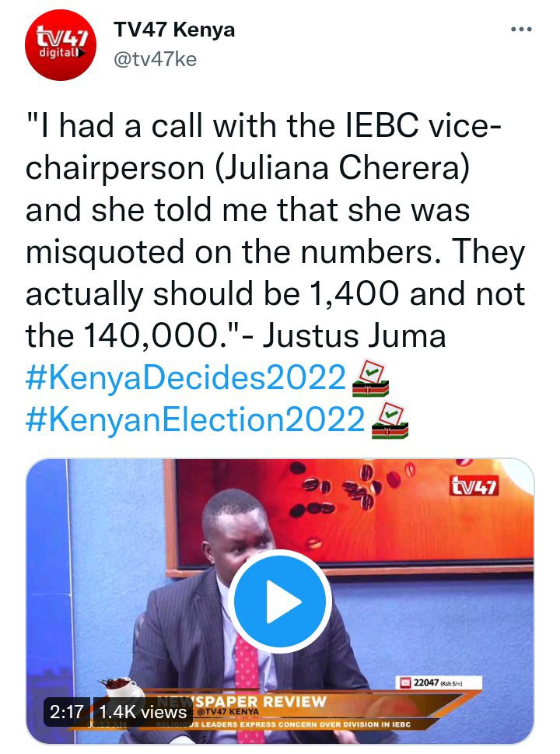
Task: Open the #KenyaDecides2022 hashtag
Action: (x=186, y=377)
